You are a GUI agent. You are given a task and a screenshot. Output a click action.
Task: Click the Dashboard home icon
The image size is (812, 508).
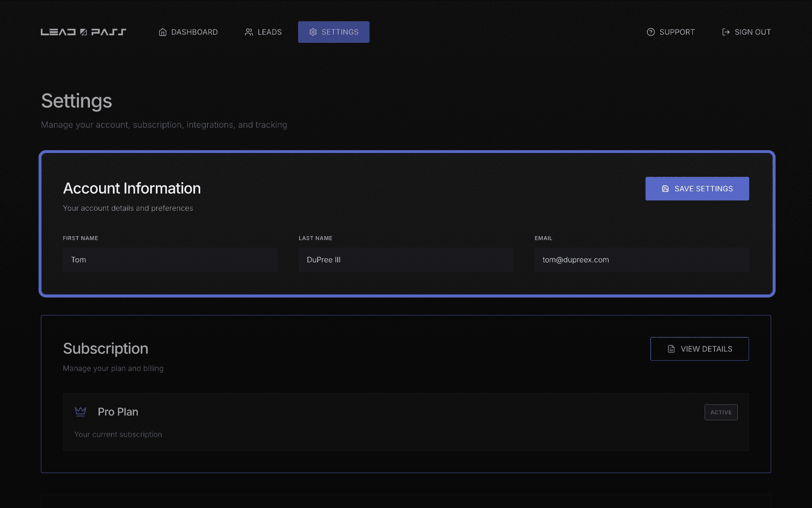tap(163, 32)
